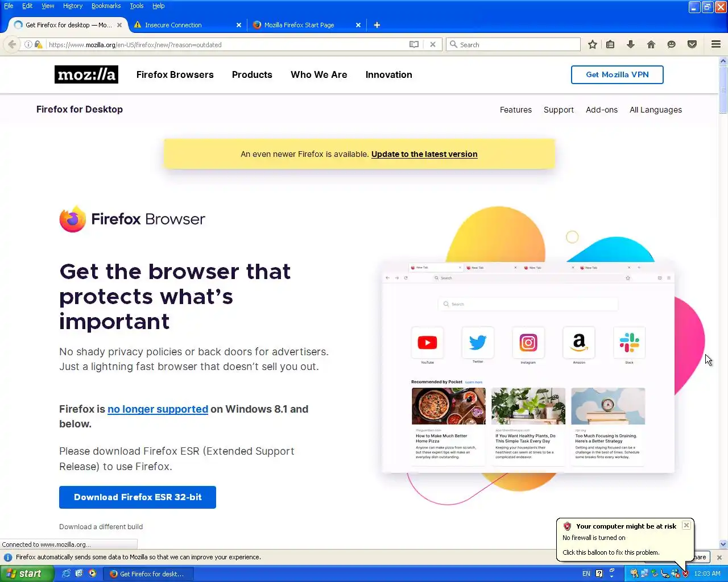Click Get Firefox taskbar window button
Viewport: 728px width, 582px height.
(x=148, y=573)
